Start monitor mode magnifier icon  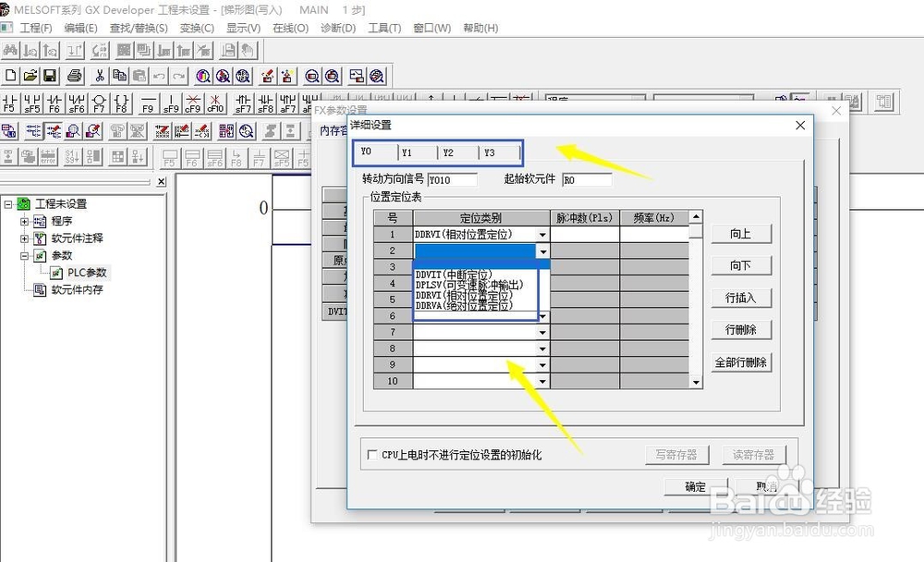click(x=73, y=130)
